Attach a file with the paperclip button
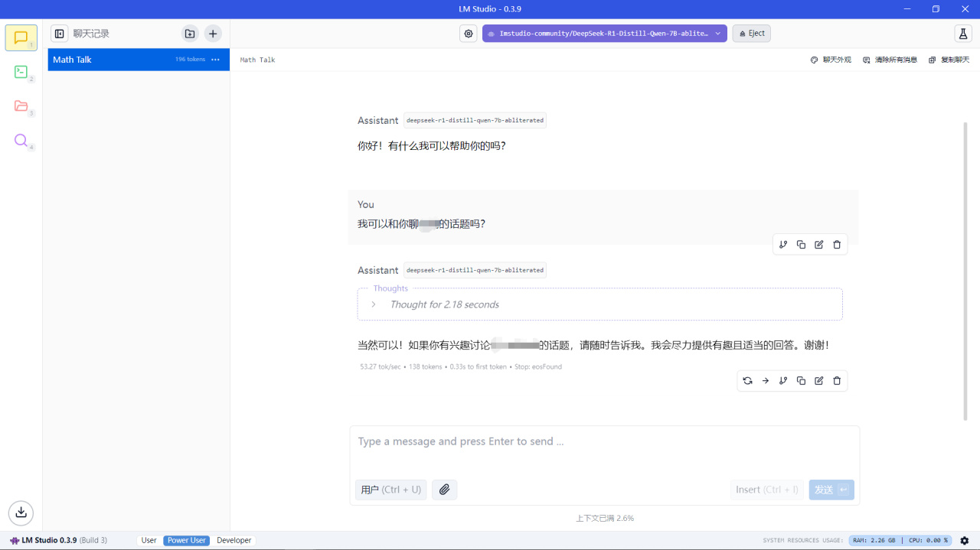 pos(445,490)
